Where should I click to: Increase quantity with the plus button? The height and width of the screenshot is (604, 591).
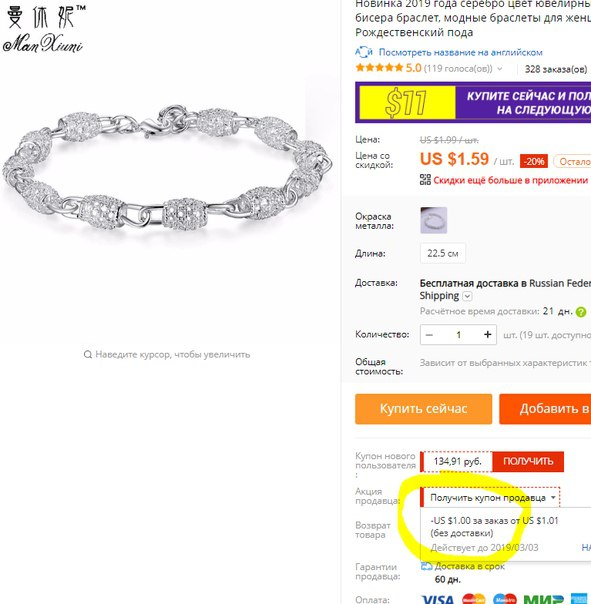pyautogui.click(x=487, y=334)
